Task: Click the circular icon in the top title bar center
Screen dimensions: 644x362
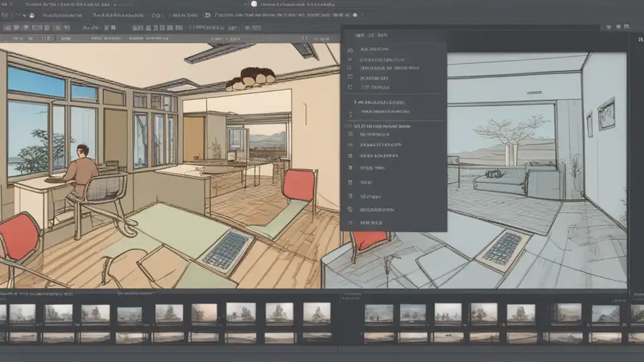Action: click(x=254, y=4)
